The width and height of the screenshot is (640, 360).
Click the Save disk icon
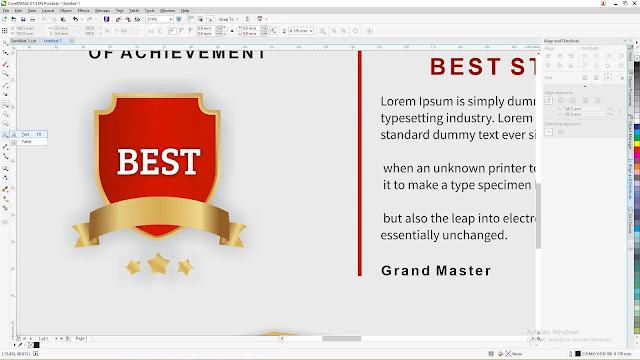23,19
